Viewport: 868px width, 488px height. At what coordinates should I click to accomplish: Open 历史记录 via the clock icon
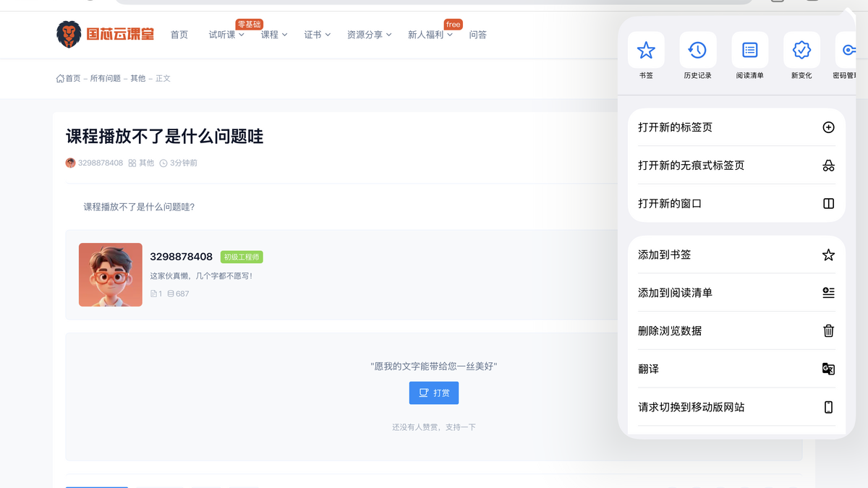pyautogui.click(x=697, y=50)
